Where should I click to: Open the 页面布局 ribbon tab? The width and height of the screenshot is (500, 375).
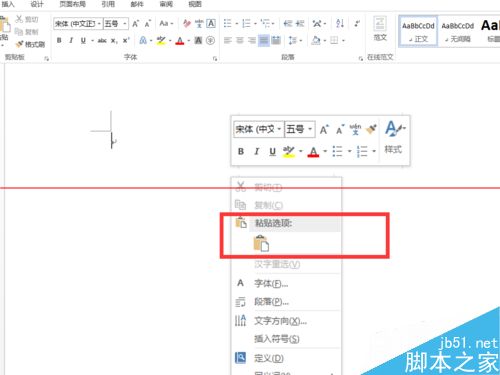pyautogui.click(x=72, y=4)
